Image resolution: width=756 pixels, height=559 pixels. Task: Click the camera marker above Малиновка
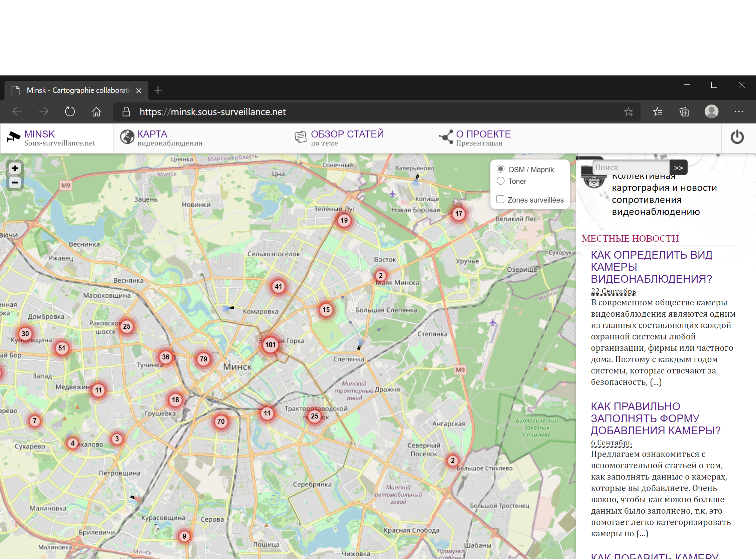(133, 497)
